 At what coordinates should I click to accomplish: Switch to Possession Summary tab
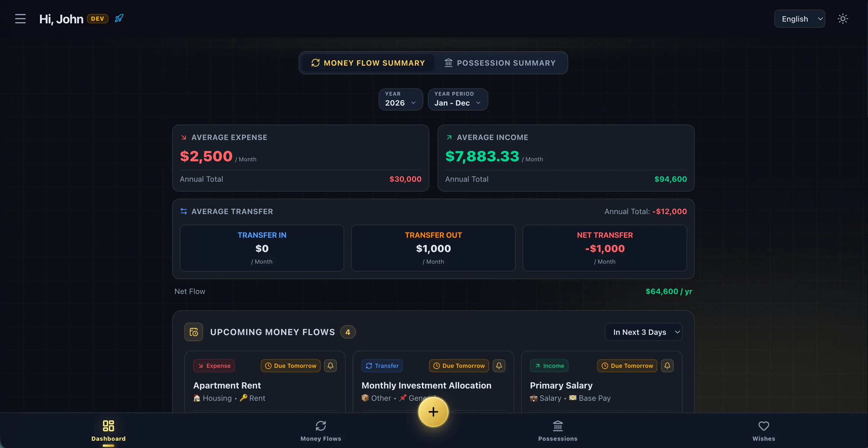point(500,63)
